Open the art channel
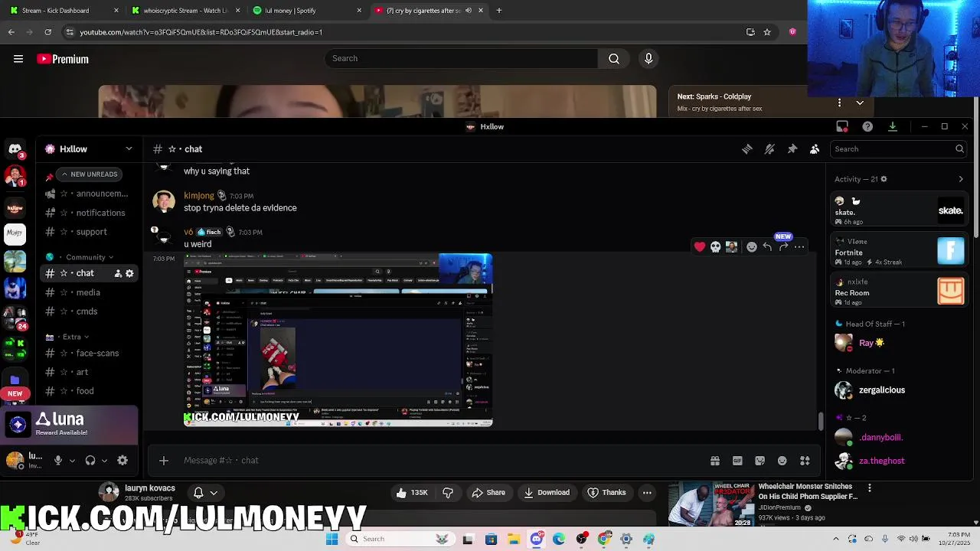This screenshot has width=980, height=551. 89,372
